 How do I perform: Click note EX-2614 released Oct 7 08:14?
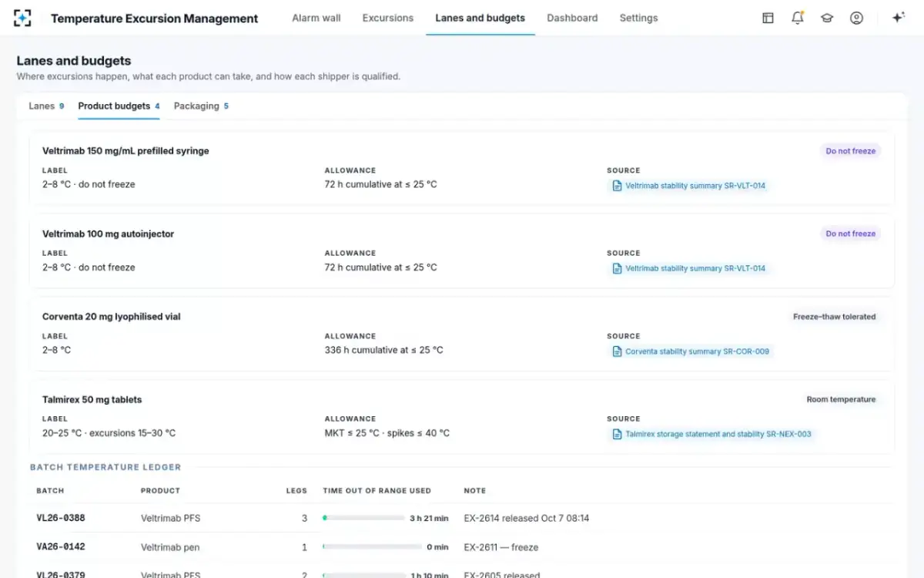527,518
